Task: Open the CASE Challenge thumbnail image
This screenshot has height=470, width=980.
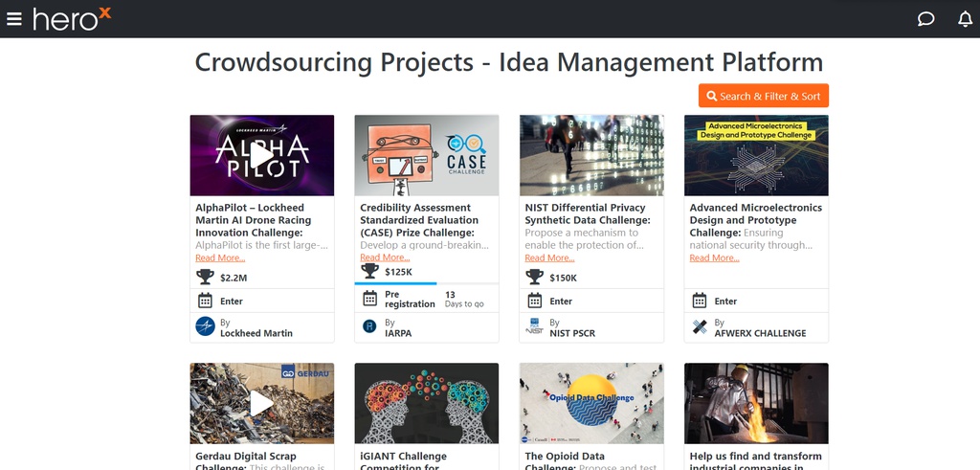Action: tap(426, 155)
